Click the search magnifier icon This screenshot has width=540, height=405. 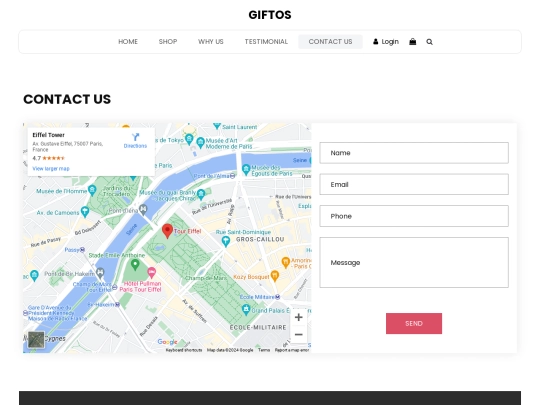429,42
